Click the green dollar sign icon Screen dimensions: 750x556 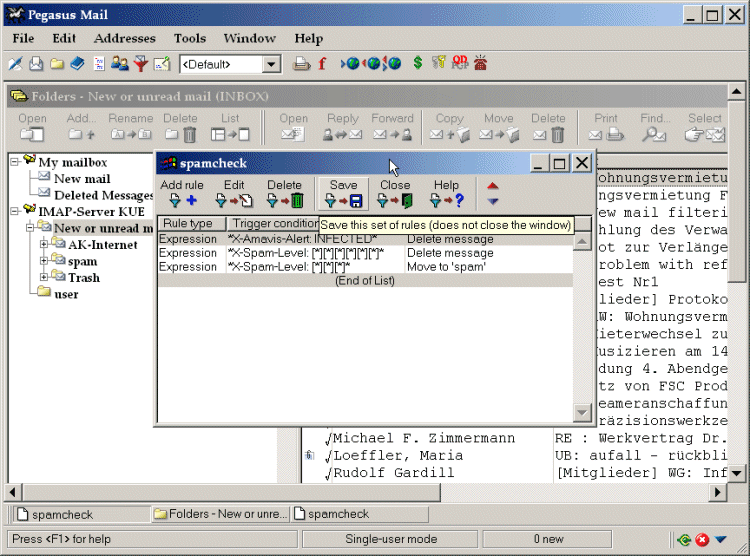pyautogui.click(x=418, y=63)
